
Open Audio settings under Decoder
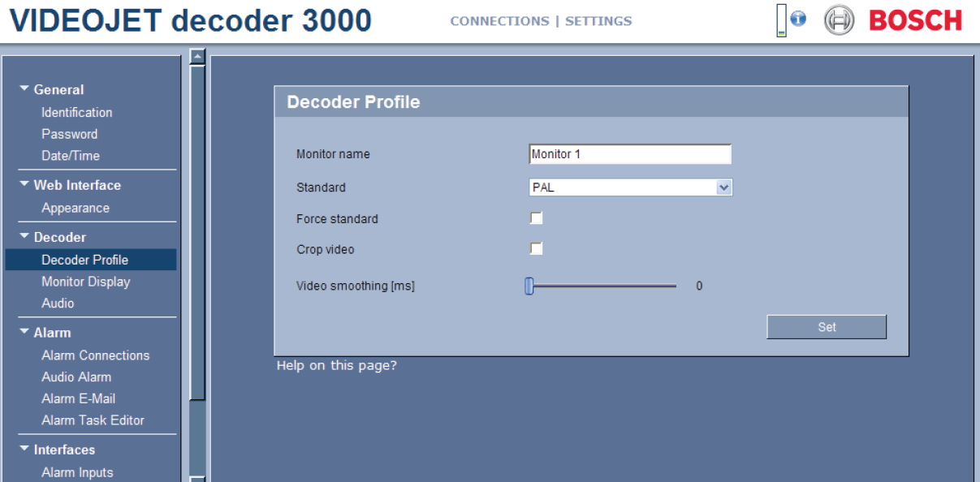click(x=58, y=303)
